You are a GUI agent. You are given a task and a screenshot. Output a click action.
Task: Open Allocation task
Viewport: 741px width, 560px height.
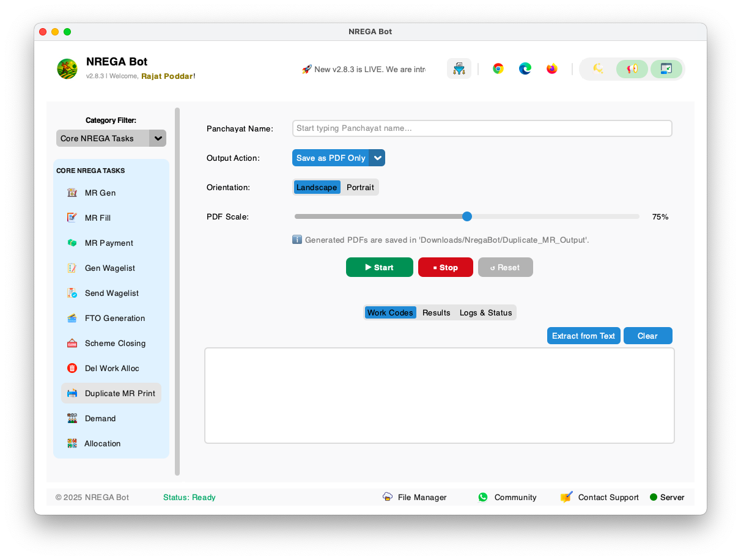click(x=111, y=443)
